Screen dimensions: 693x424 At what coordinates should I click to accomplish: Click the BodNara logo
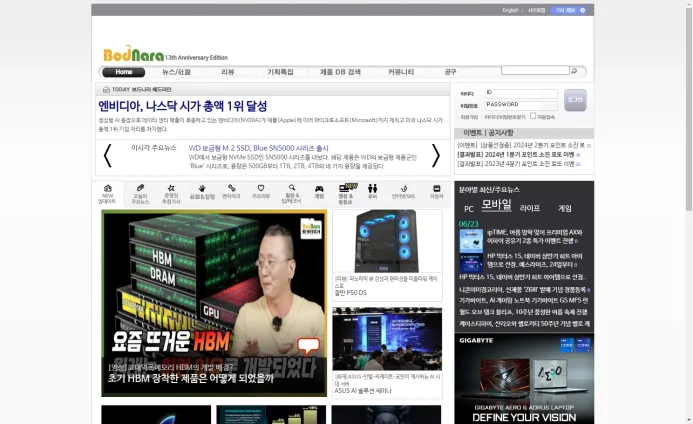[x=133, y=53]
